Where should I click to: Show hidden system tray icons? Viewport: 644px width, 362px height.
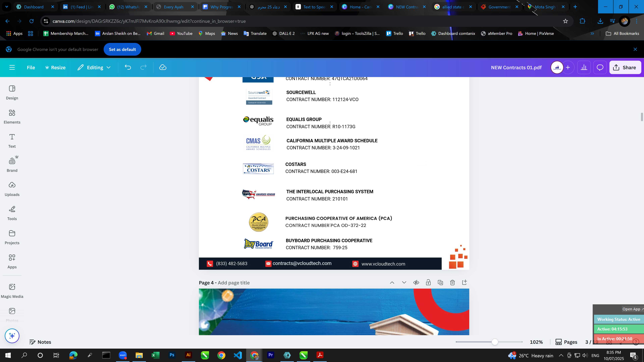[561, 355]
